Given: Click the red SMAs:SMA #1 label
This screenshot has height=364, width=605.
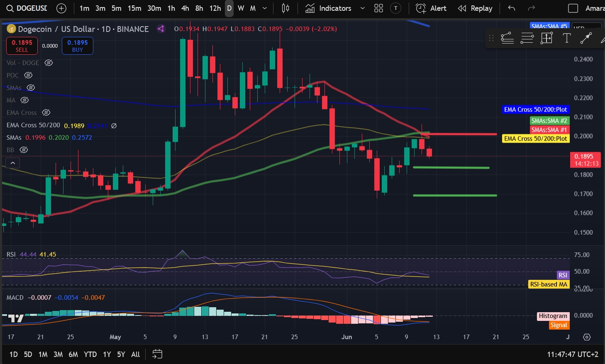Looking at the screenshot, I should click(x=549, y=130).
